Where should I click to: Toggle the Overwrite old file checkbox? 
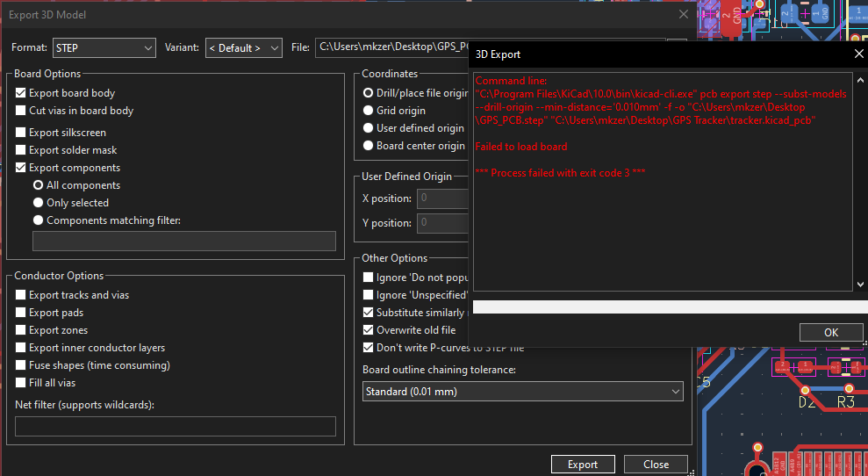pyautogui.click(x=368, y=330)
